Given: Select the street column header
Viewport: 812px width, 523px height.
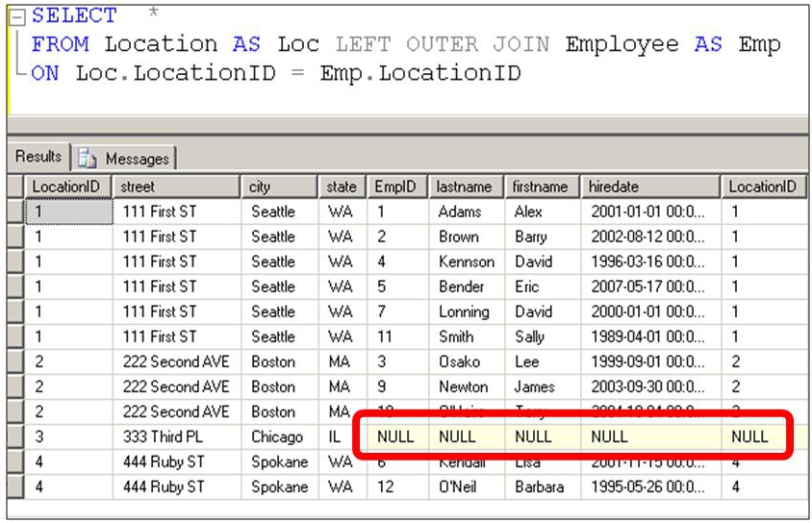Looking at the screenshot, I should point(177,187).
